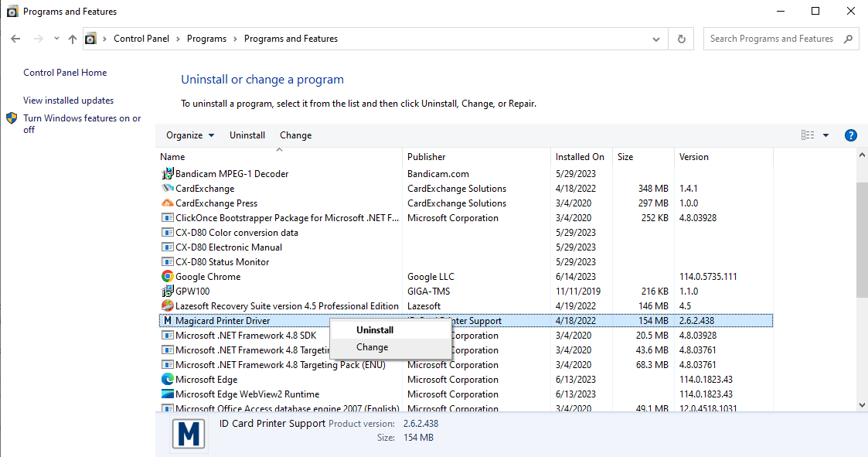Click the Bandicam MPEG-1 Decoder program icon
The width and height of the screenshot is (868, 457).
point(167,174)
